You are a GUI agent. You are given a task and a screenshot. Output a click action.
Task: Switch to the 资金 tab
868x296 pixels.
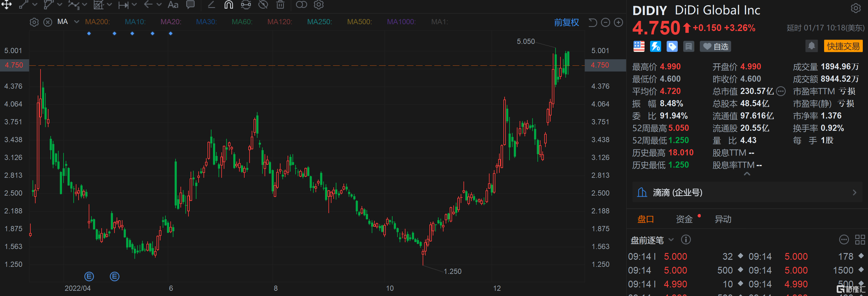pos(684,219)
